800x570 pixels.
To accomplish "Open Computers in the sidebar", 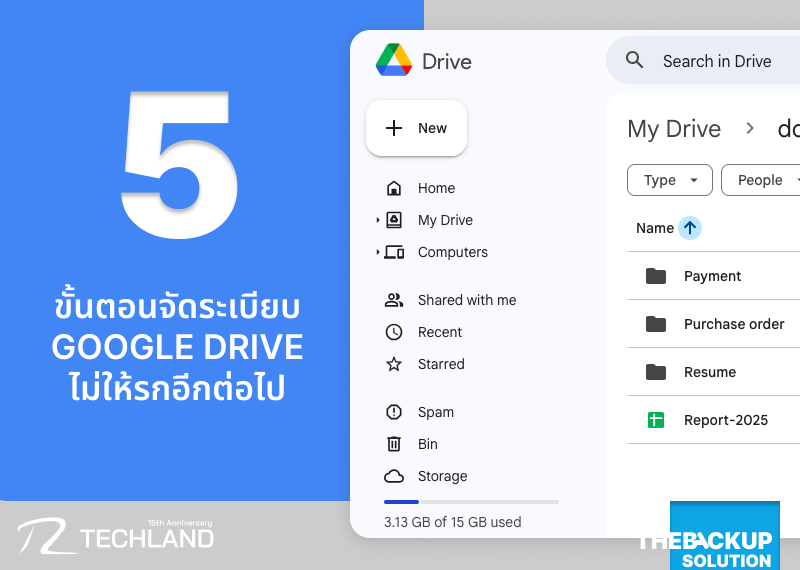I will point(453,252).
